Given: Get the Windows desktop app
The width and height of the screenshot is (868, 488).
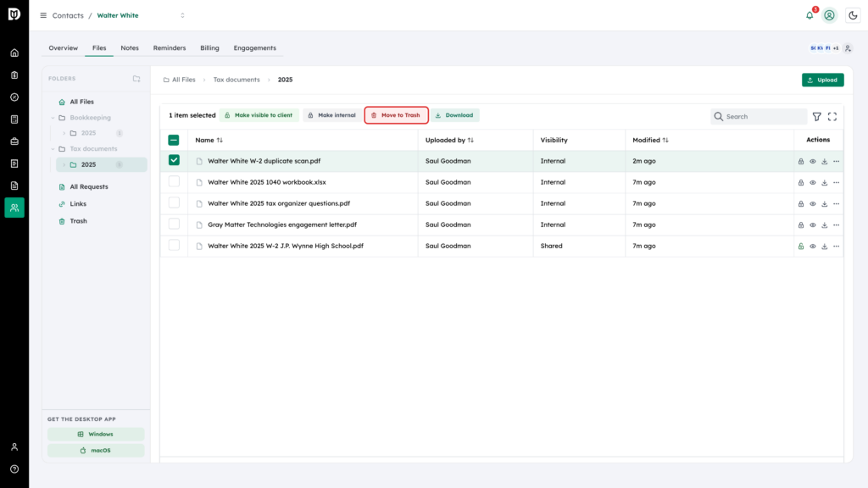Looking at the screenshot, I should pyautogui.click(x=96, y=435).
